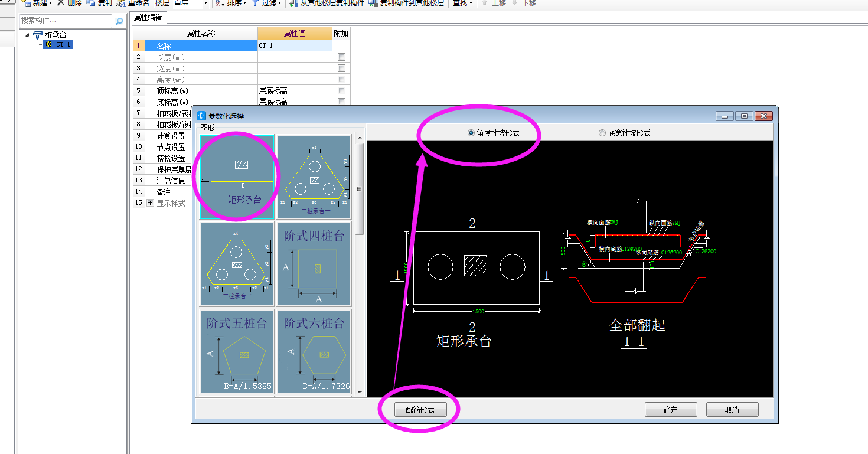
Task: Click the 横向面筋 label in section drawing
Action: 599,223
